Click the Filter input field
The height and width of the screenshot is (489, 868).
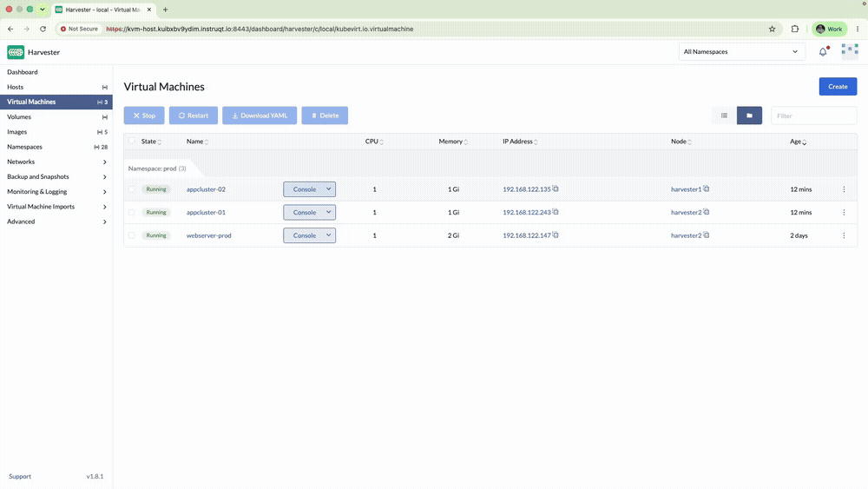(814, 116)
